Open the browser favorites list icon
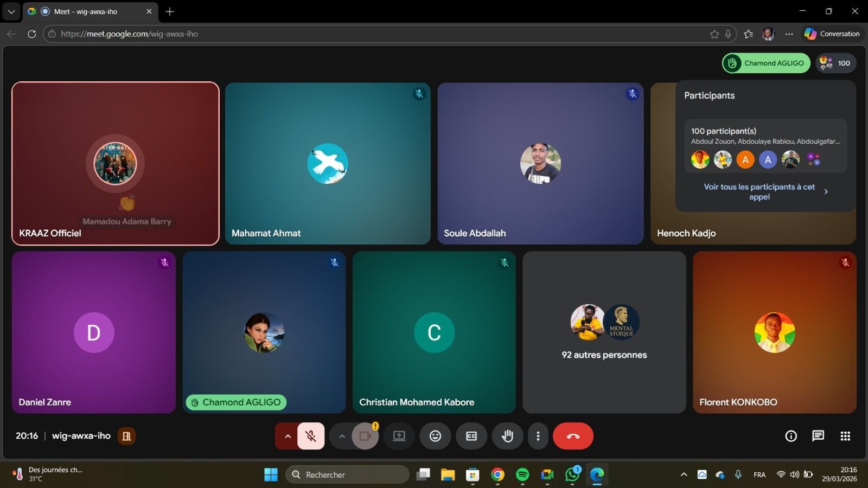 (749, 34)
